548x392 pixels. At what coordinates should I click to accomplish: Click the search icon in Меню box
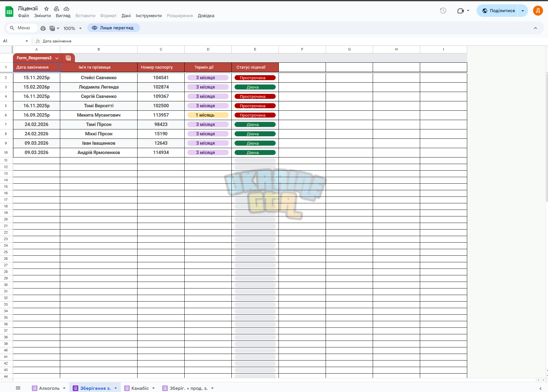(12, 28)
